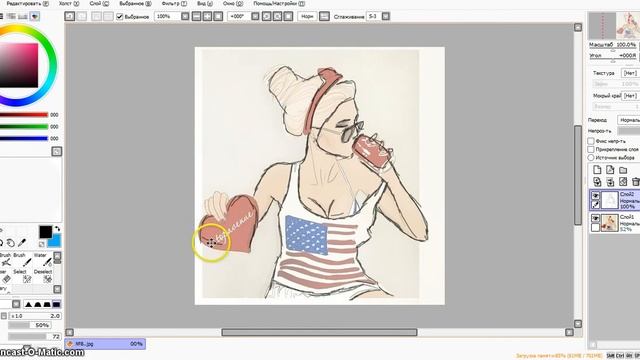
Task: Click the green channel slider
Action: pyautogui.click(x=24, y=127)
